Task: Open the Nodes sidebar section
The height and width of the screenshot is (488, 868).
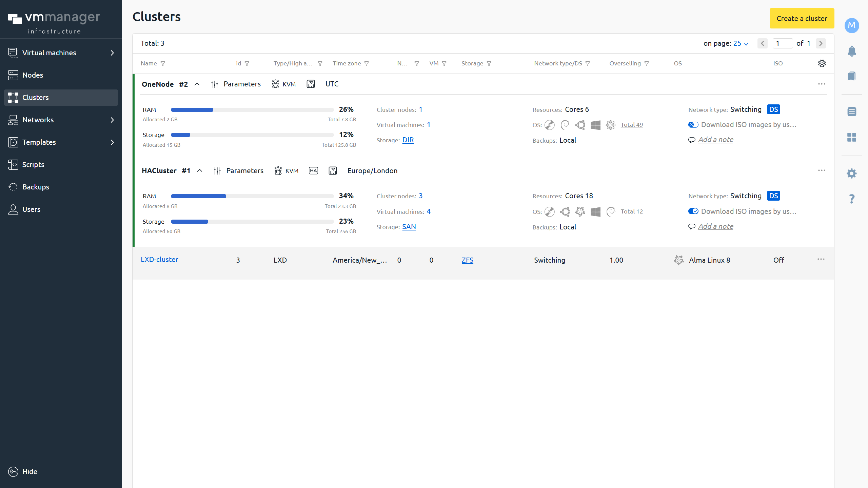Action: point(33,75)
